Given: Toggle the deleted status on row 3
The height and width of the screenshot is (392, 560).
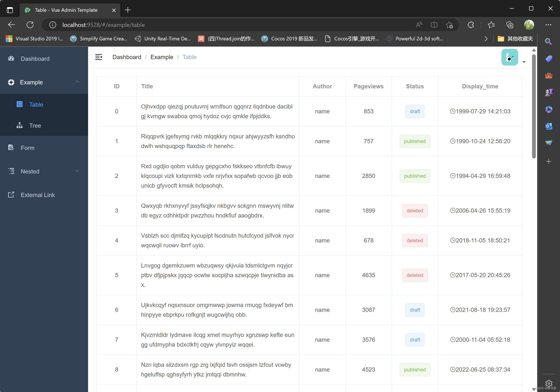Looking at the screenshot, I should coord(415,210).
